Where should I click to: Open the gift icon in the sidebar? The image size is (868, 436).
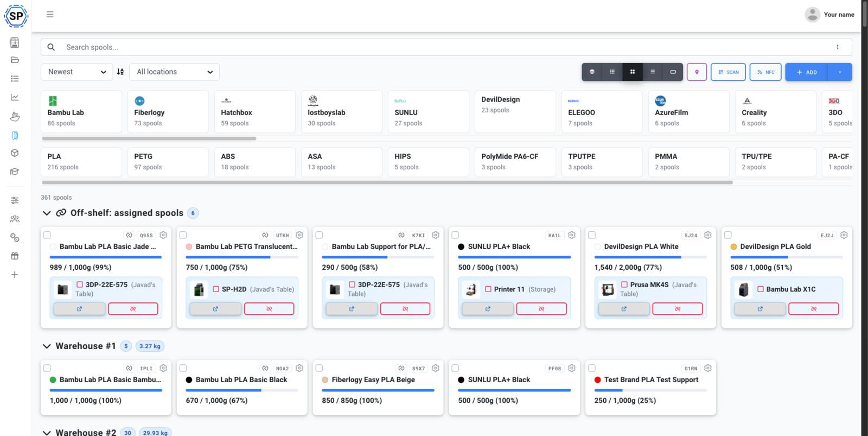tap(15, 256)
